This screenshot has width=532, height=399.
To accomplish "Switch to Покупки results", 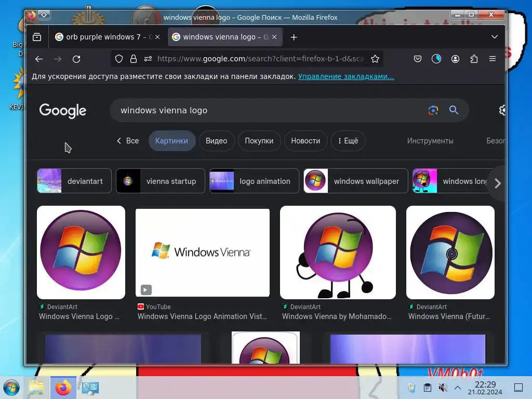I will pos(259,141).
